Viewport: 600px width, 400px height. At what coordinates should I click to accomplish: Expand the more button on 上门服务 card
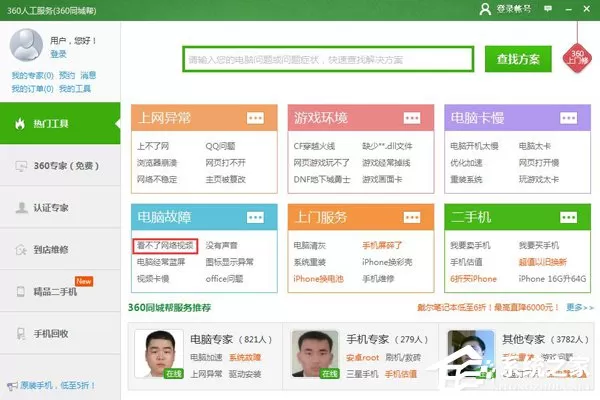point(412,217)
